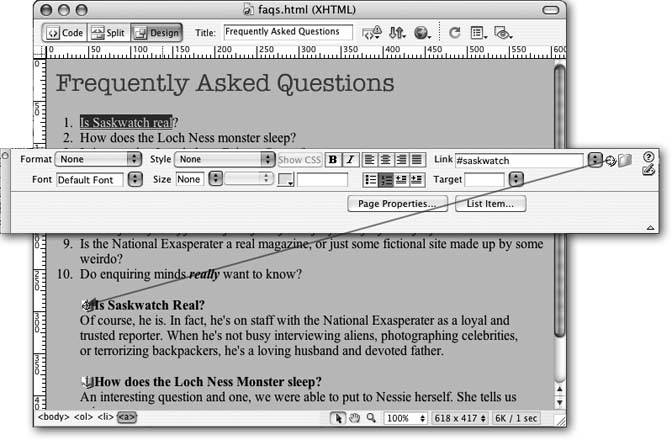Align text right
This screenshot has width=672, height=440.
click(401, 160)
